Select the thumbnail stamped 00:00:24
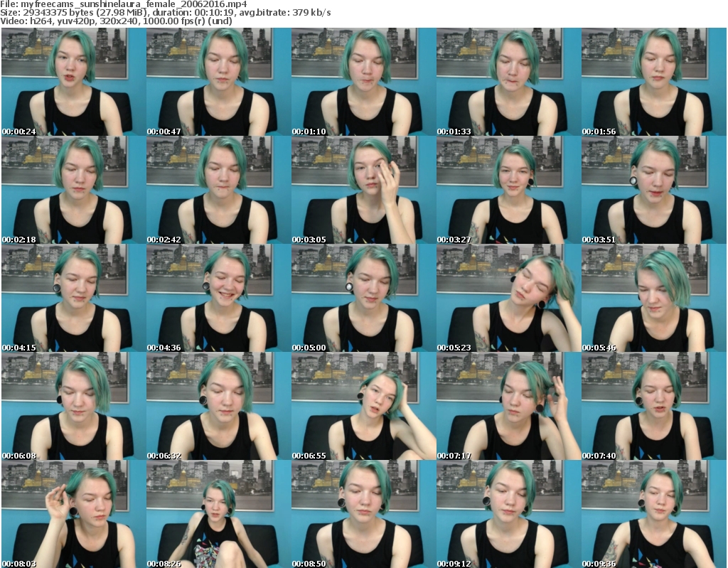The image size is (728, 568). [x=73, y=82]
